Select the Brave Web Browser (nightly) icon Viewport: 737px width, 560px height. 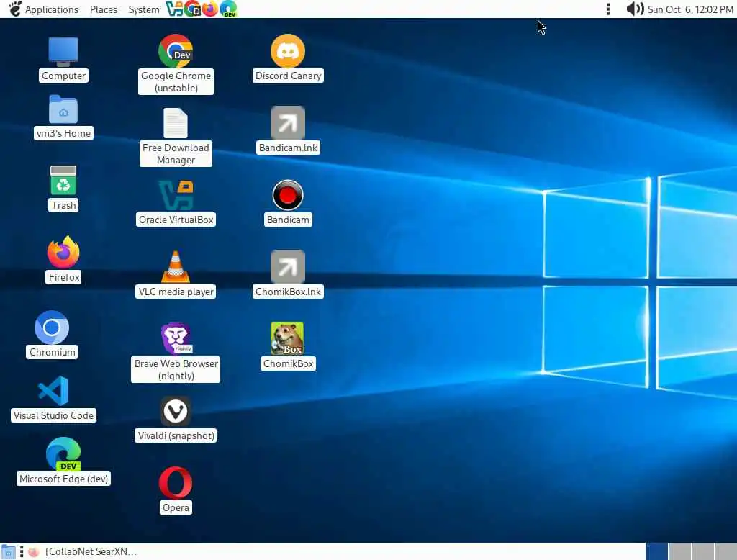click(x=176, y=338)
